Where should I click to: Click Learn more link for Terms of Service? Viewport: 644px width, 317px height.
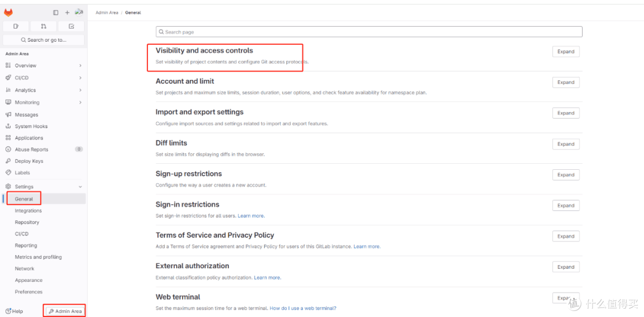[x=367, y=246]
